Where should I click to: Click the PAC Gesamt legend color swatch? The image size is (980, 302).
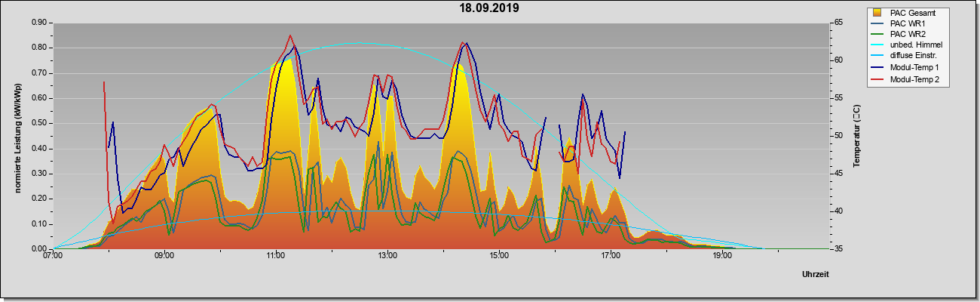tap(878, 12)
